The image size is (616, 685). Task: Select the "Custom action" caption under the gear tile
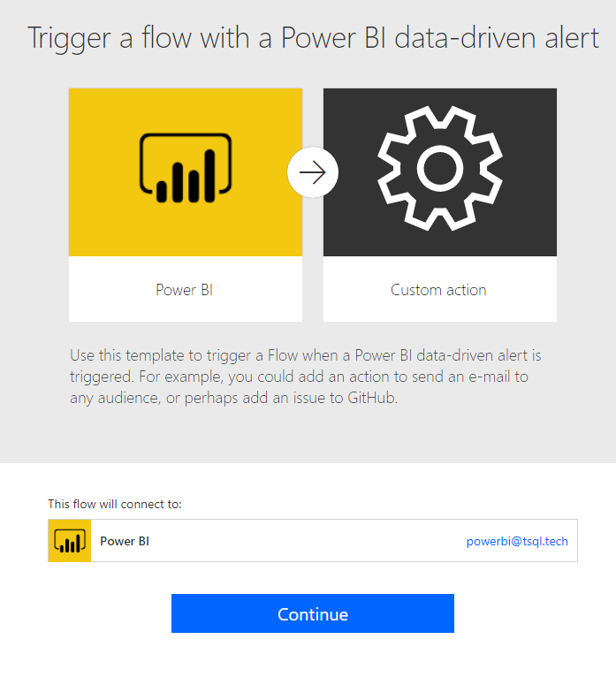[438, 290]
